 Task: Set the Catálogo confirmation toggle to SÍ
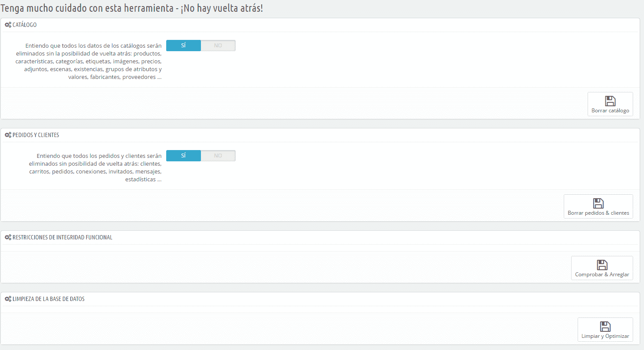click(184, 46)
